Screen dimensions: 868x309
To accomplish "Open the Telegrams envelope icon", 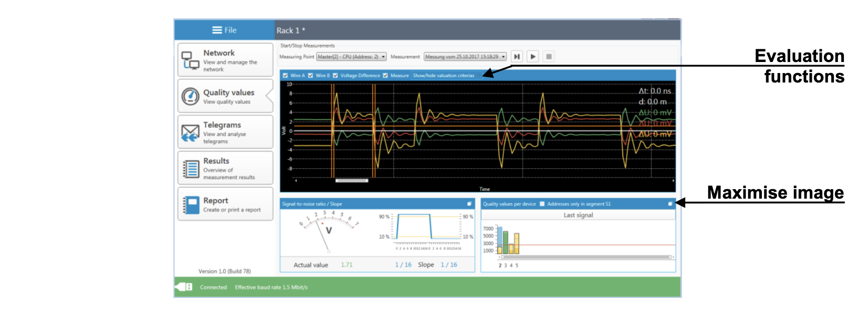I will click(190, 132).
